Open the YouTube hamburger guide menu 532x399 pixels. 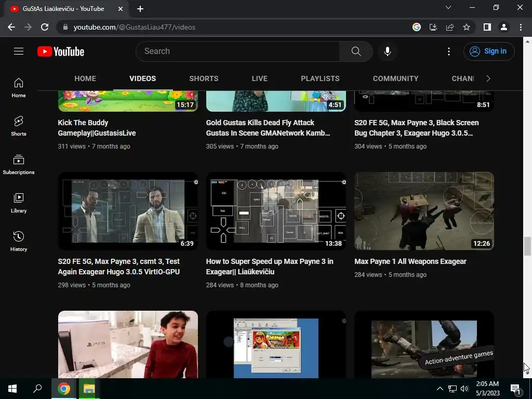pos(19,51)
